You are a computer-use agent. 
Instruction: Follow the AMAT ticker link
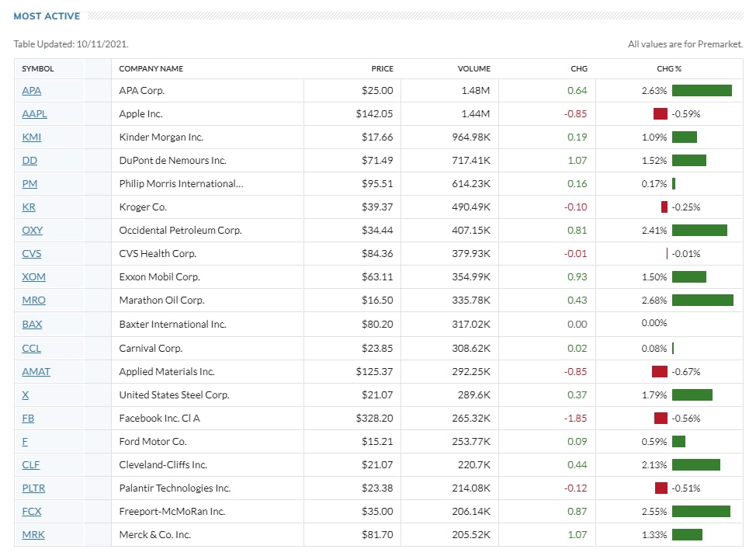pos(36,372)
